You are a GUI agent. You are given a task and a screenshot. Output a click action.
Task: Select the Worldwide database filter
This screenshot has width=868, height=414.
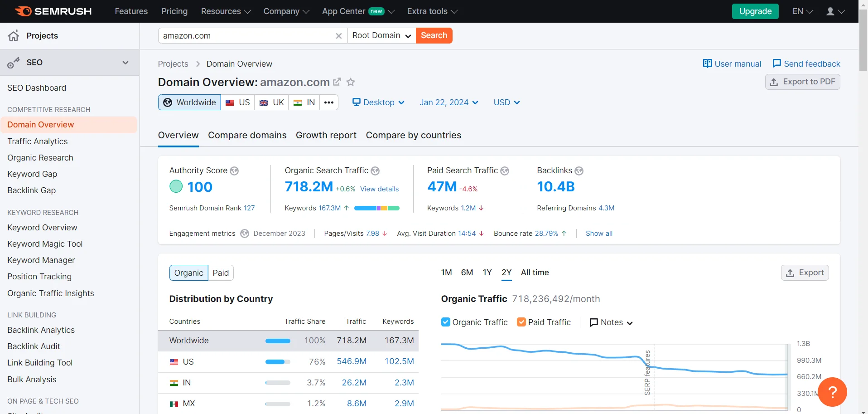pyautogui.click(x=189, y=102)
